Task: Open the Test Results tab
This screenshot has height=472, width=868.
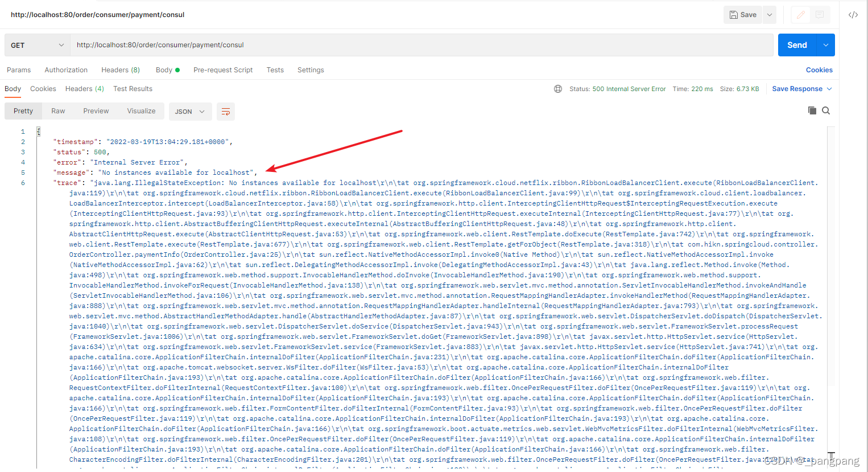Action: 133,89
